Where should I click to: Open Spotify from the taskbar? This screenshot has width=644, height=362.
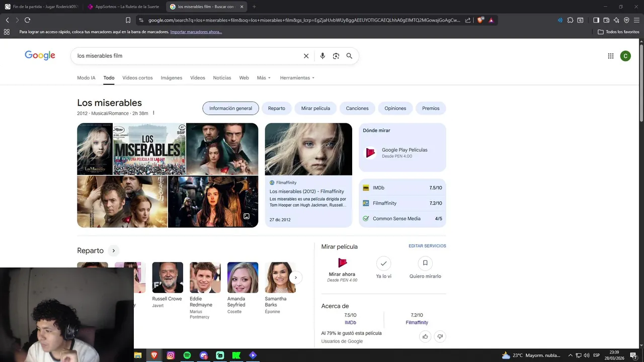[x=187, y=355]
